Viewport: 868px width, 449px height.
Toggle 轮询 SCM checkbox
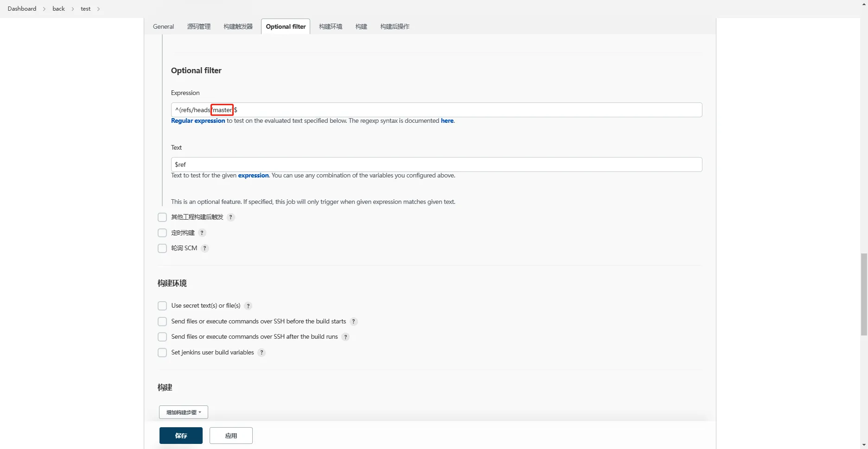pos(162,248)
